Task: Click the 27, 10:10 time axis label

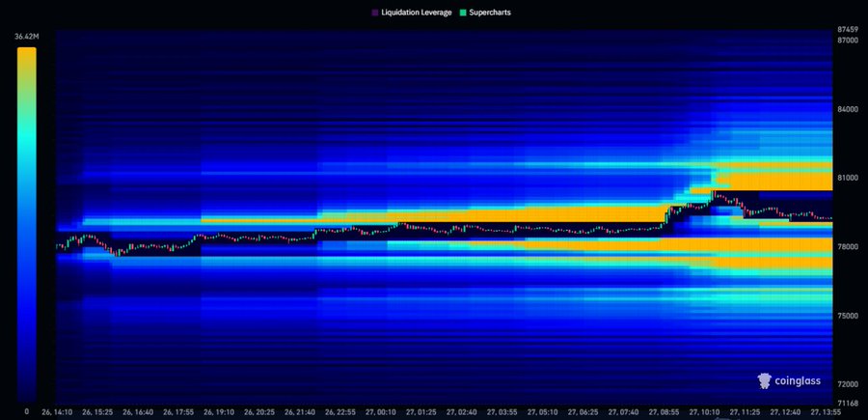Action: tap(705, 412)
